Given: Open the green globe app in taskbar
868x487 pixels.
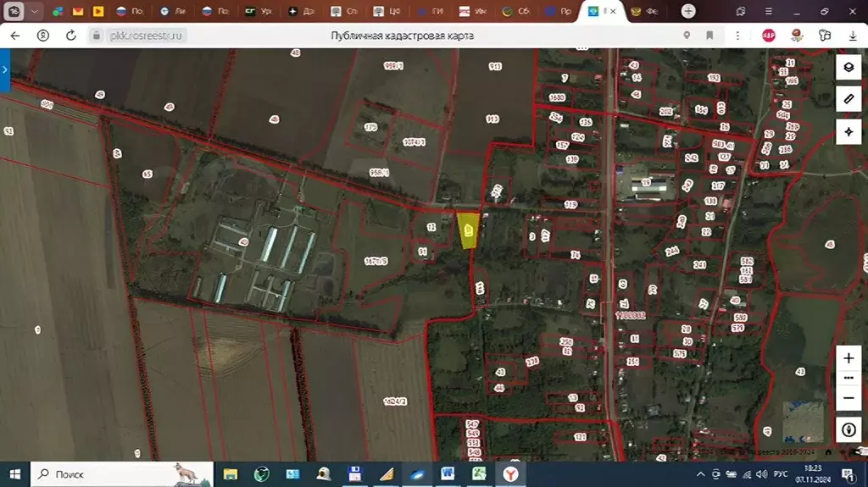Looking at the screenshot, I should (x=261, y=474).
